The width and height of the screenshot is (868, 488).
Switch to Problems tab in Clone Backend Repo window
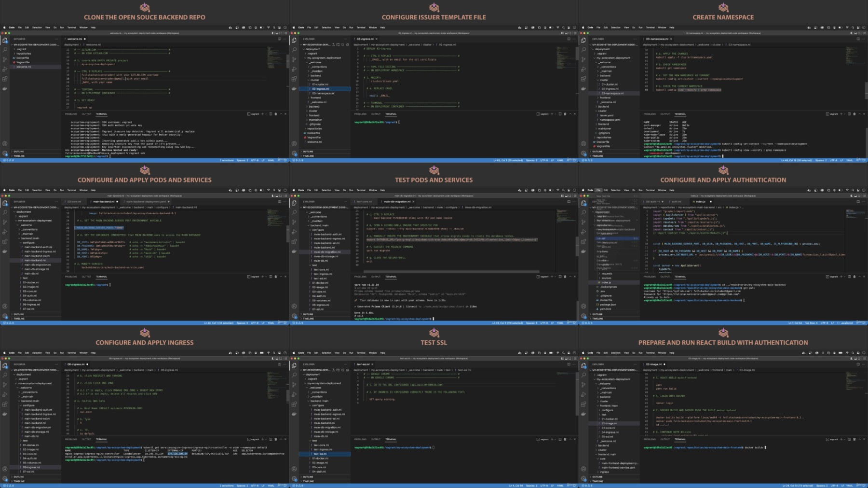[x=71, y=114]
